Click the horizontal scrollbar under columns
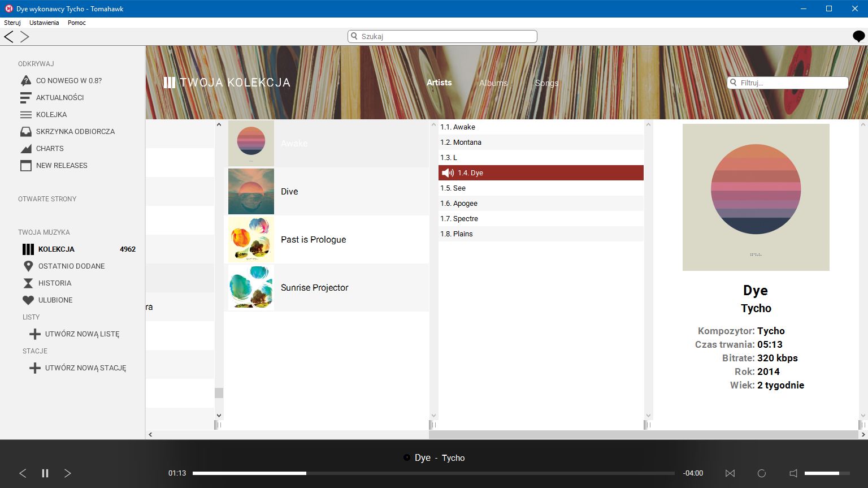Viewport: 868px width, 488px height. tap(643, 434)
